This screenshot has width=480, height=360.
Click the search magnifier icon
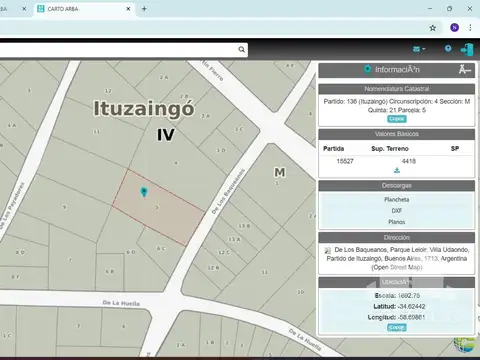coord(242,50)
